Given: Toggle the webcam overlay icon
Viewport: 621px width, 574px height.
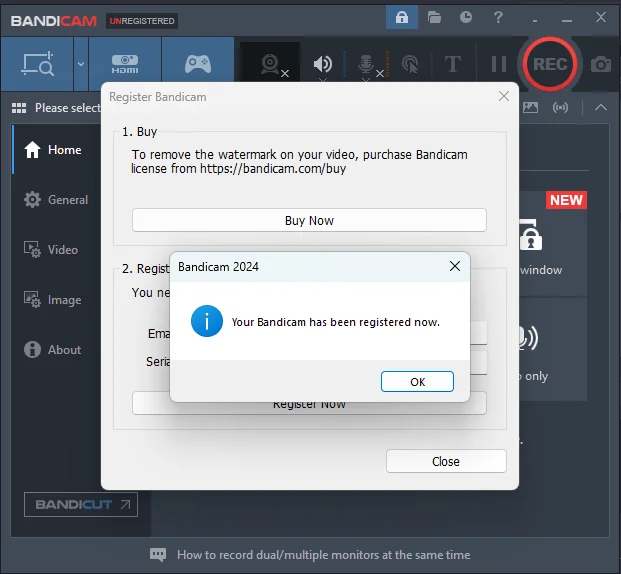Looking at the screenshot, I should coord(271,64).
